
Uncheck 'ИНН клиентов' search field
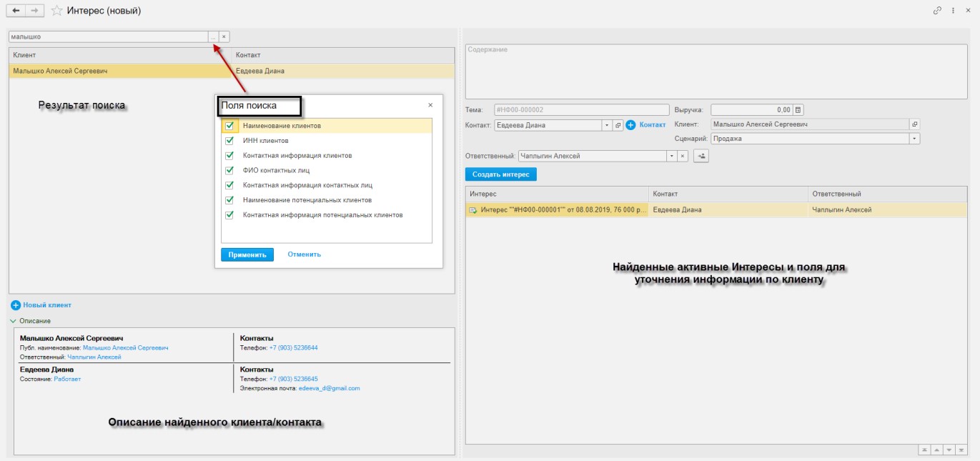click(229, 141)
